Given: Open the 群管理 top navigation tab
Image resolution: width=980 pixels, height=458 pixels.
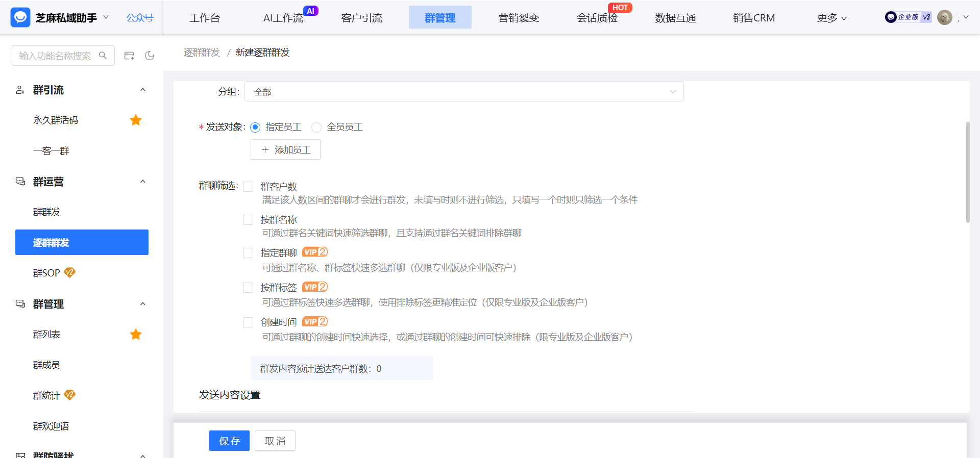Looking at the screenshot, I should (x=440, y=17).
